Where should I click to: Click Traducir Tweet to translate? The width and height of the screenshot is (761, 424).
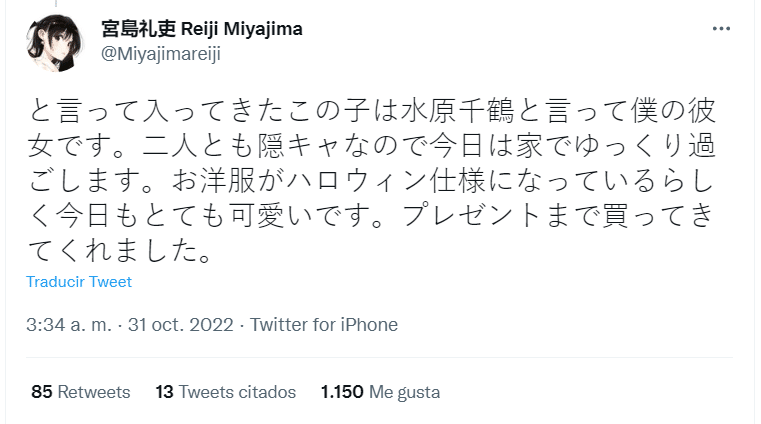pos(79,282)
